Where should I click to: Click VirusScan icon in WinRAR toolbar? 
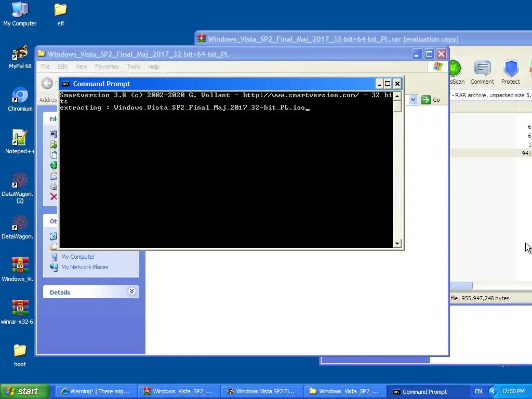click(x=457, y=72)
